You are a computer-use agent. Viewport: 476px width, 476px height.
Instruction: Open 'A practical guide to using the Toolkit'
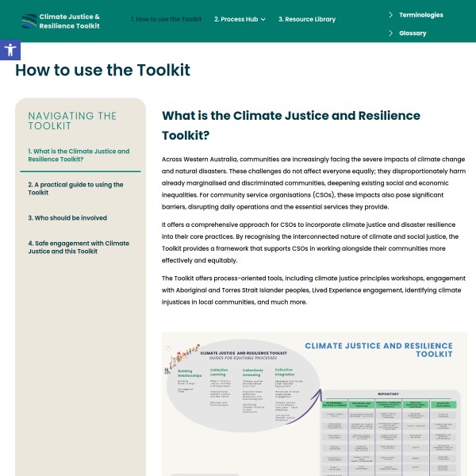75,188
